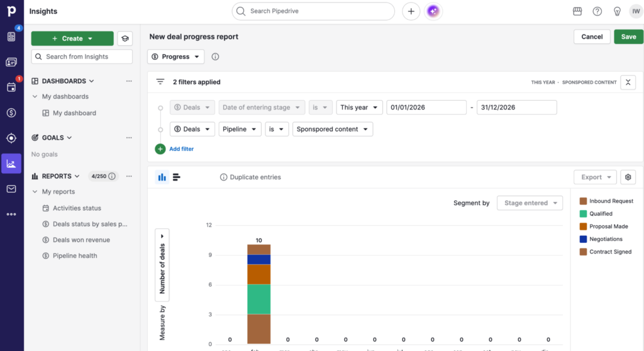The height and width of the screenshot is (351, 644).
Task: Collapse the filters panel icon
Action: coord(628,82)
